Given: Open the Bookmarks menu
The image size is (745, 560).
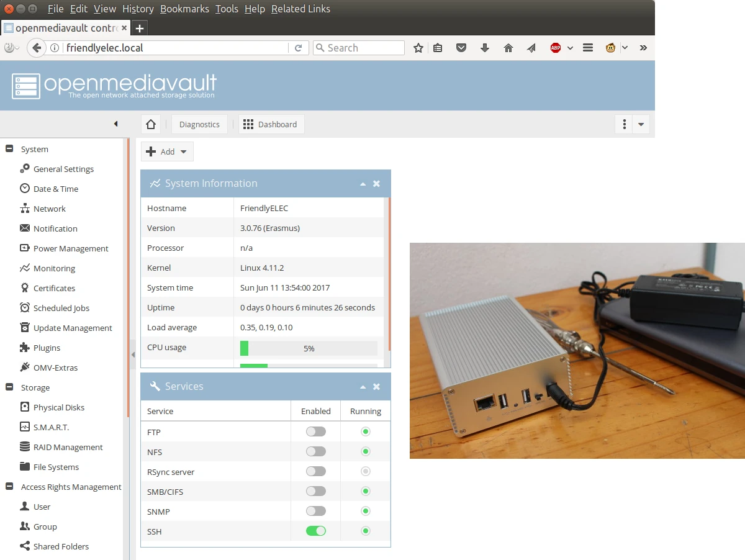Looking at the screenshot, I should 184,9.
